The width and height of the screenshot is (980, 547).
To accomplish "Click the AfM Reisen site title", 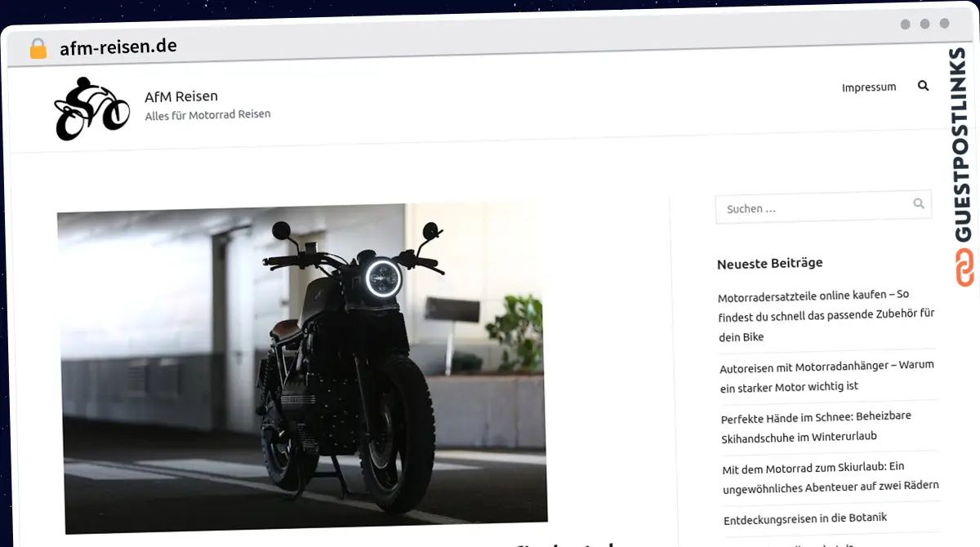I will [x=181, y=96].
